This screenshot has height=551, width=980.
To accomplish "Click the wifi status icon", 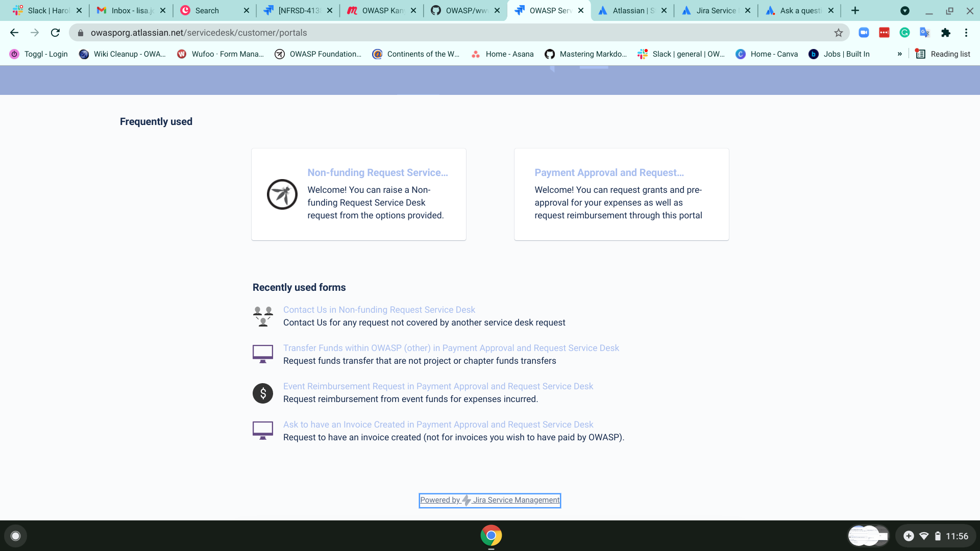I will point(924,536).
